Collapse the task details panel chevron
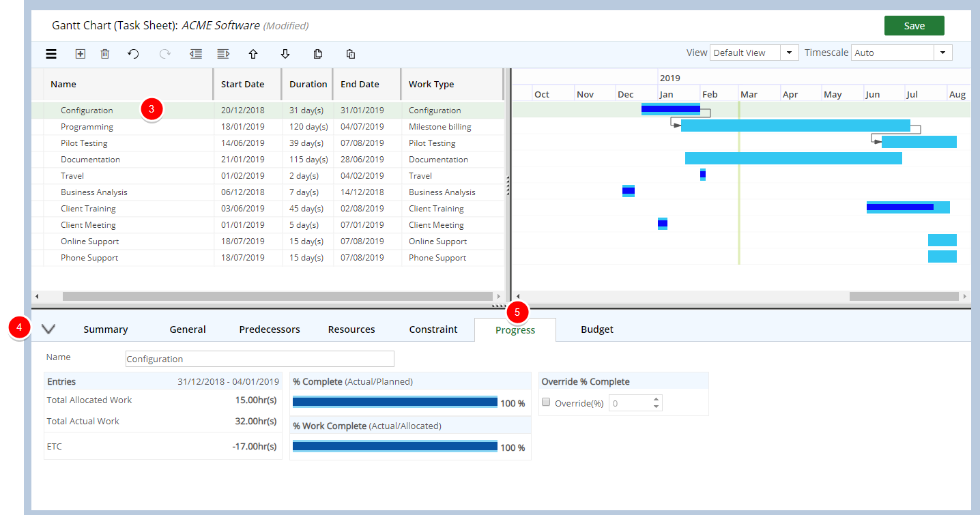Image resolution: width=980 pixels, height=515 pixels. tap(48, 329)
